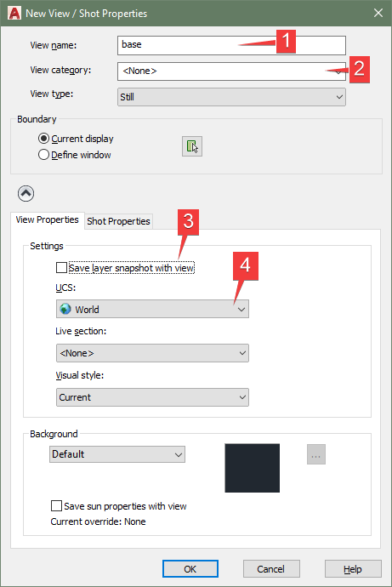Switch to the Shot Properties tab

click(118, 221)
